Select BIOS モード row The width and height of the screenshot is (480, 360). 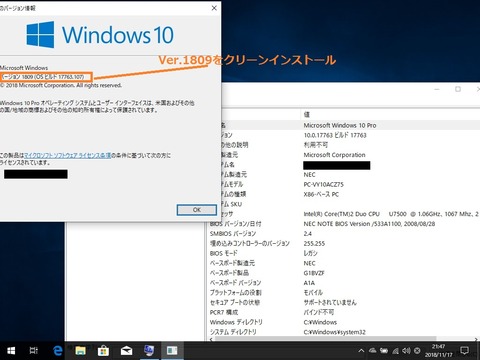[x=224, y=253]
